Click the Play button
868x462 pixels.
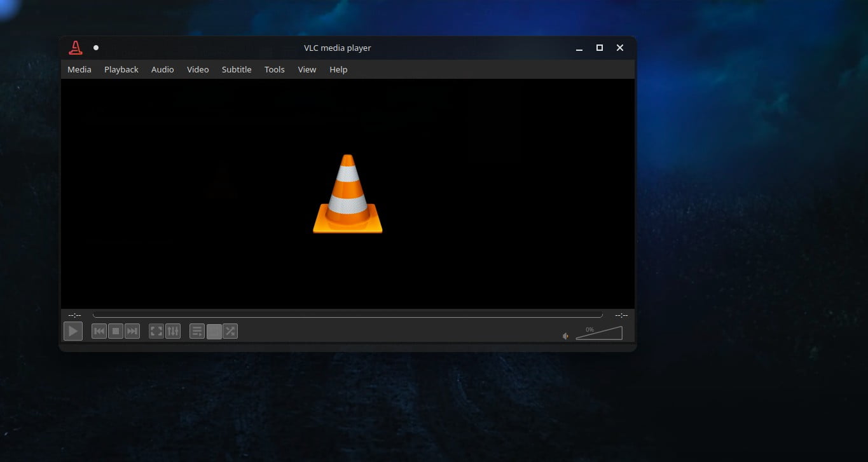(x=73, y=331)
